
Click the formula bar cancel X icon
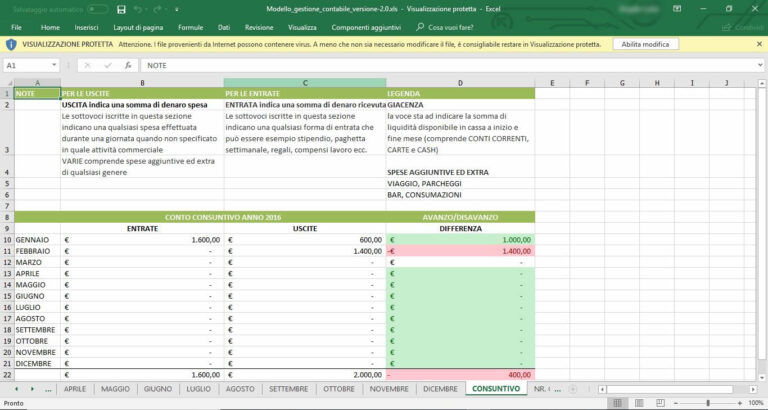[x=88, y=65]
